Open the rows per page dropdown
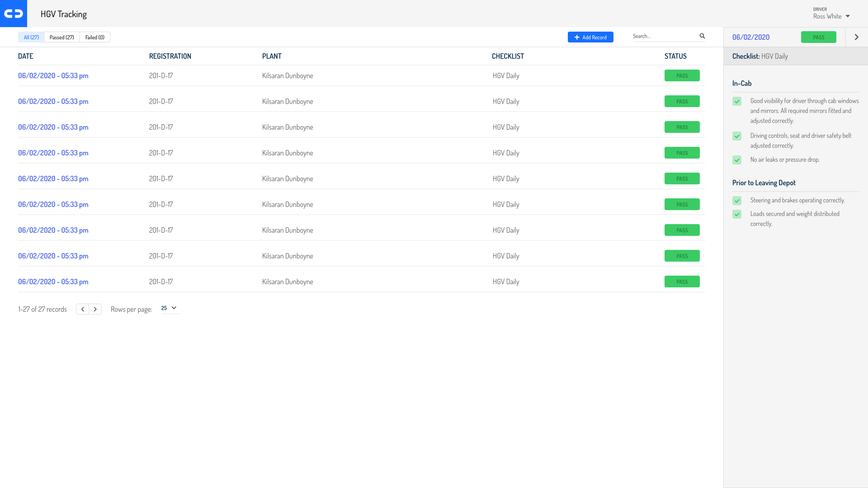Image resolution: width=868 pixels, height=488 pixels. [x=170, y=308]
